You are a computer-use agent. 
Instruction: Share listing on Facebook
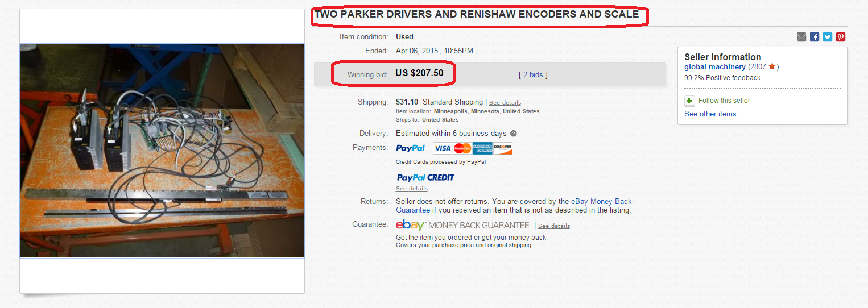815,37
